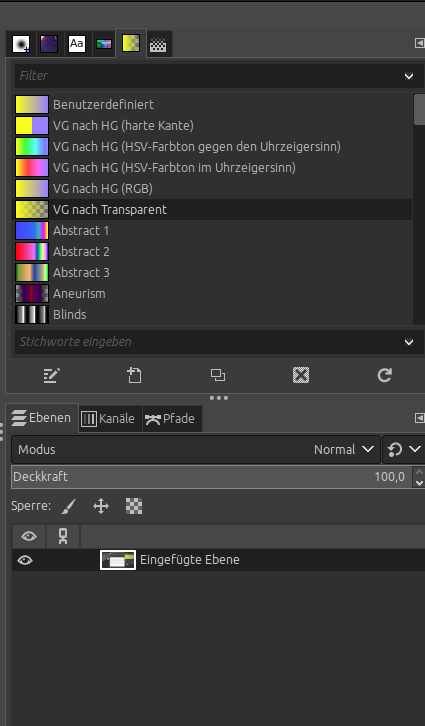
Task: Open the Fonts tab icon
Action: pos(77,44)
